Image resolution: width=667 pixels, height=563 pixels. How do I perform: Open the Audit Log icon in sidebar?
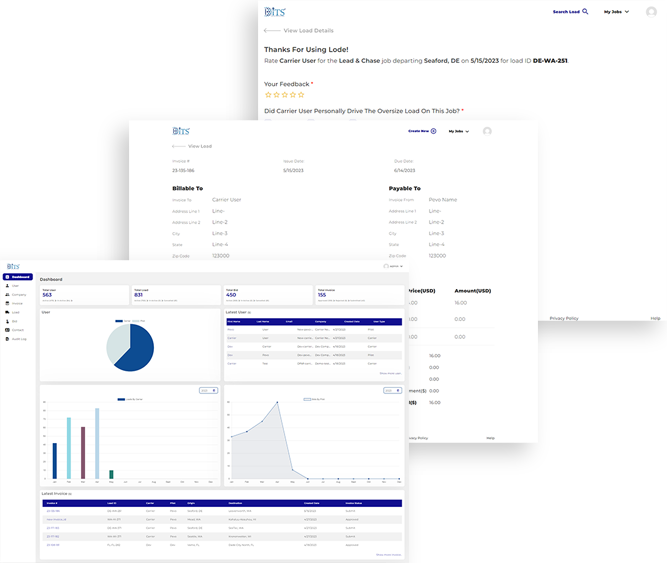tap(8, 339)
